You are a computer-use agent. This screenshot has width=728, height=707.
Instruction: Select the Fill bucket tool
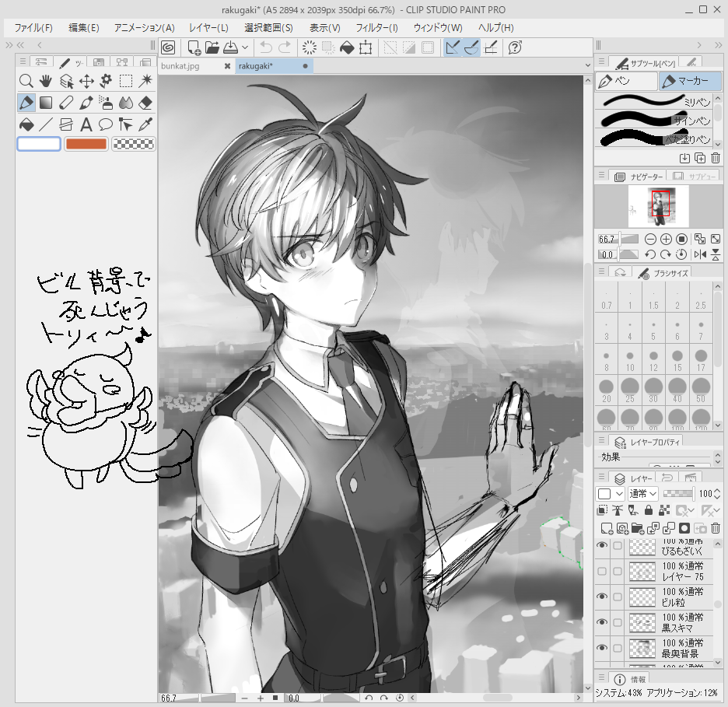(26, 124)
